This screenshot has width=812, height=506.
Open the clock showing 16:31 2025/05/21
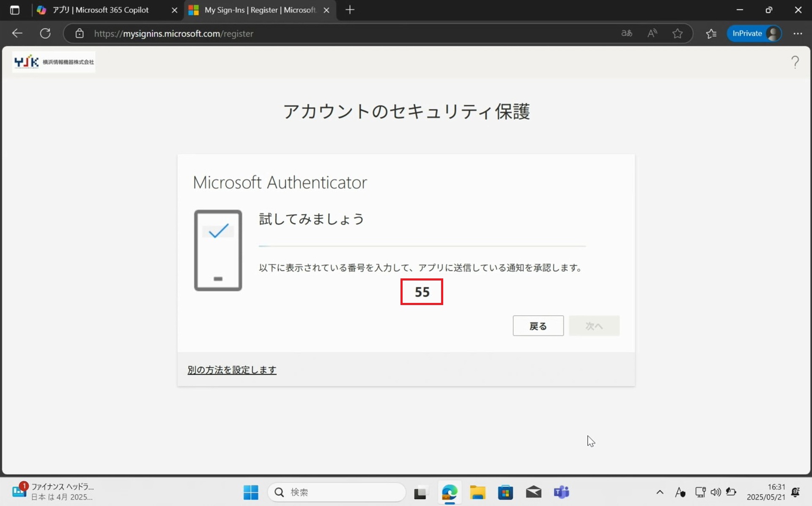(765, 492)
